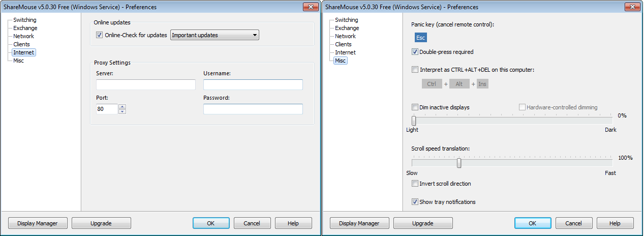Click Upgrade button in right window
The height and width of the screenshot is (236, 644).
tap(423, 223)
